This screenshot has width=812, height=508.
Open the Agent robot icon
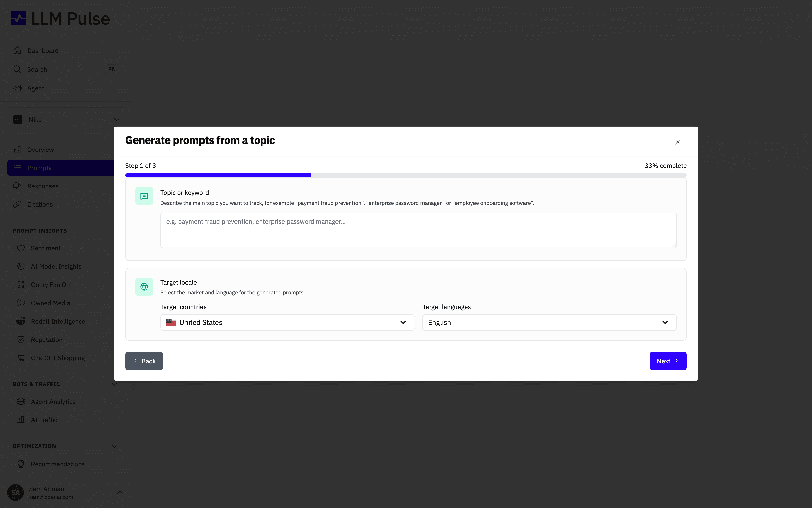[18, 88]
